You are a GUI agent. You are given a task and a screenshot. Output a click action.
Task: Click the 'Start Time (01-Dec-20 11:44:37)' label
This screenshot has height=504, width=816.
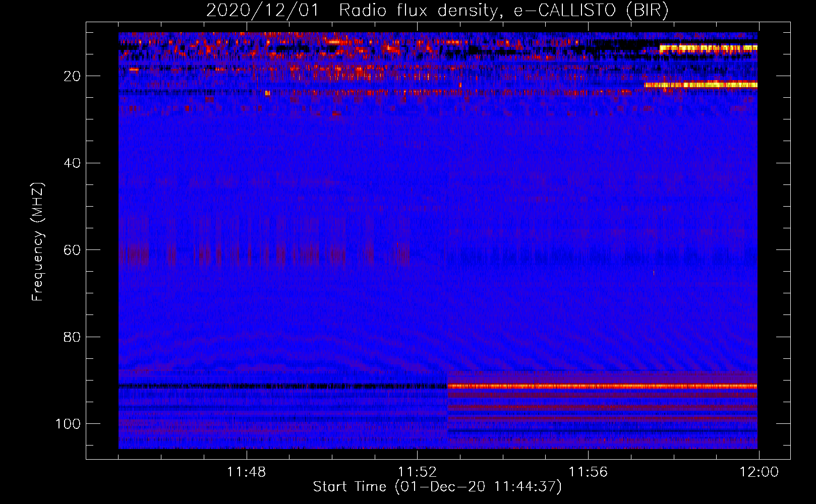[437, 487]
